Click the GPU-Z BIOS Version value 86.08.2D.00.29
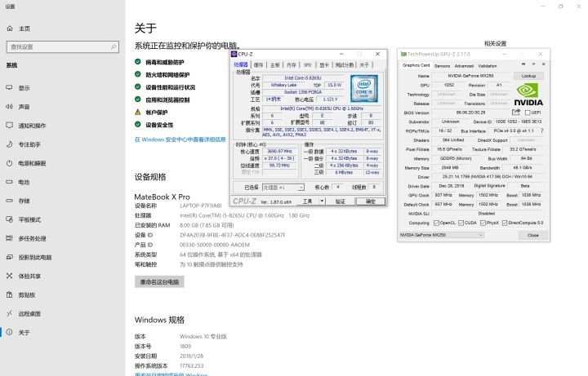588x376 pixels. (x=470, y=113)
